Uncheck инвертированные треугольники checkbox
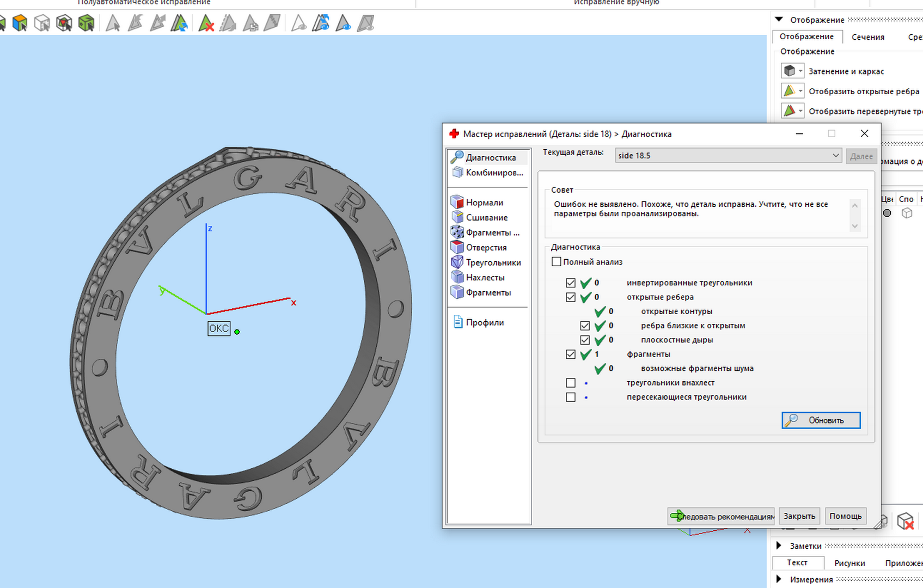923x588 pixels. click(x=571, y=283)
